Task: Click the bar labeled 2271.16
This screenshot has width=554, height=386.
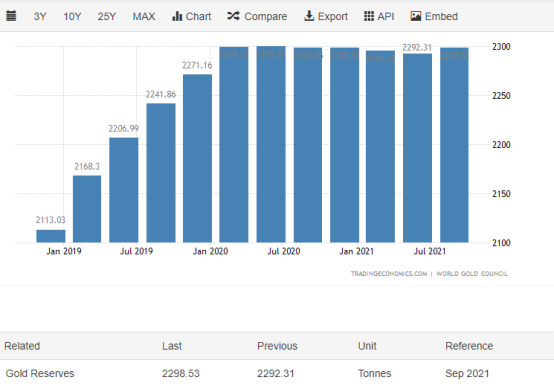Action: click(x=198, y=159)
